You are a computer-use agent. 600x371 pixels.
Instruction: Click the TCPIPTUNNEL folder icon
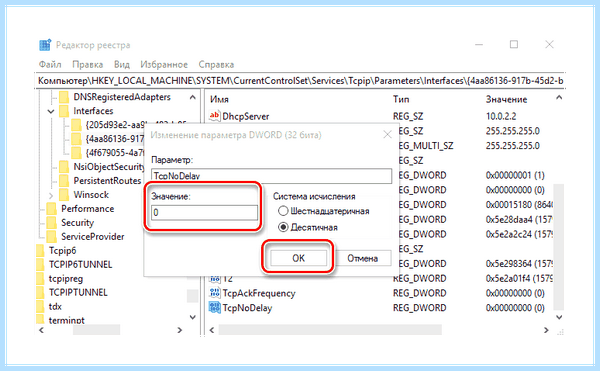[40, 293]
